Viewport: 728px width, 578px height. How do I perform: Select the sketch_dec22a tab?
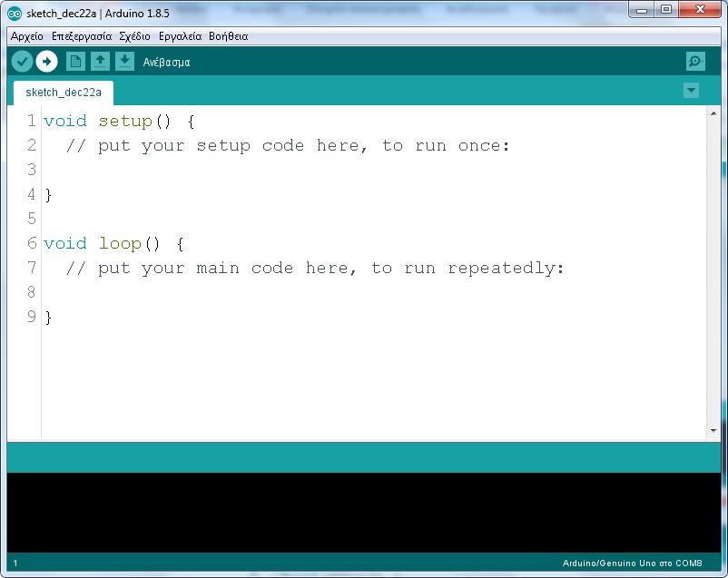64,93
